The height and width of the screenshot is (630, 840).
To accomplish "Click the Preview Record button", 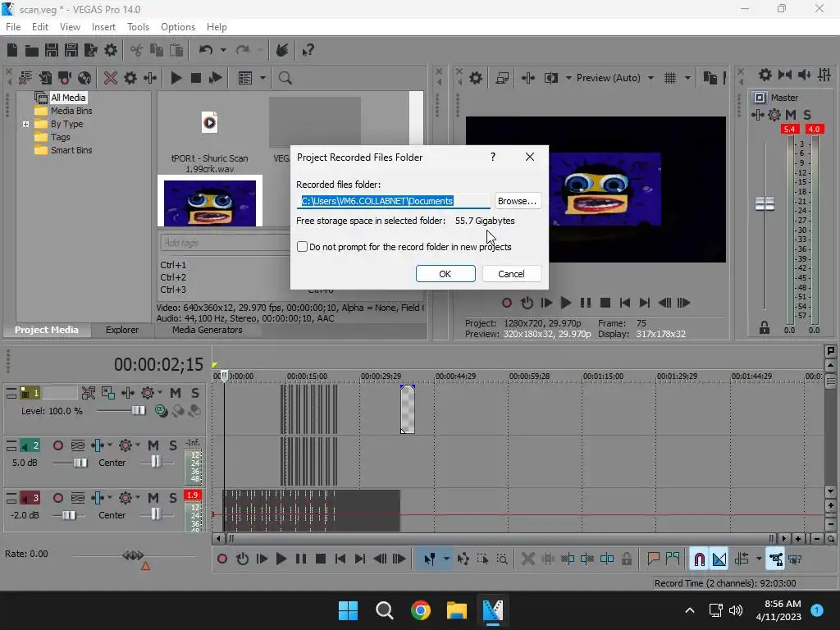I will pyautogui.click(x=507, y=304).
